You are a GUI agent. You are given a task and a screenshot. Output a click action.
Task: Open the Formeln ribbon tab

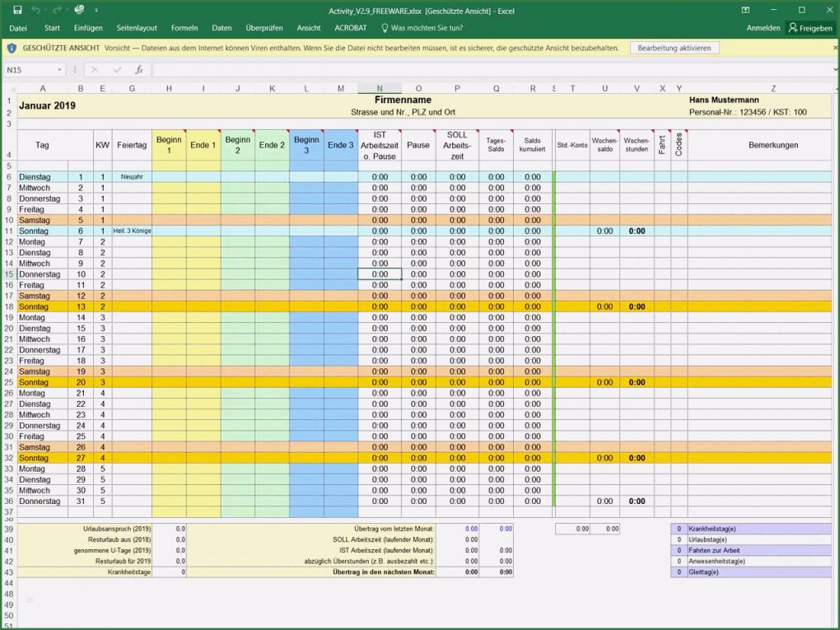184,28
